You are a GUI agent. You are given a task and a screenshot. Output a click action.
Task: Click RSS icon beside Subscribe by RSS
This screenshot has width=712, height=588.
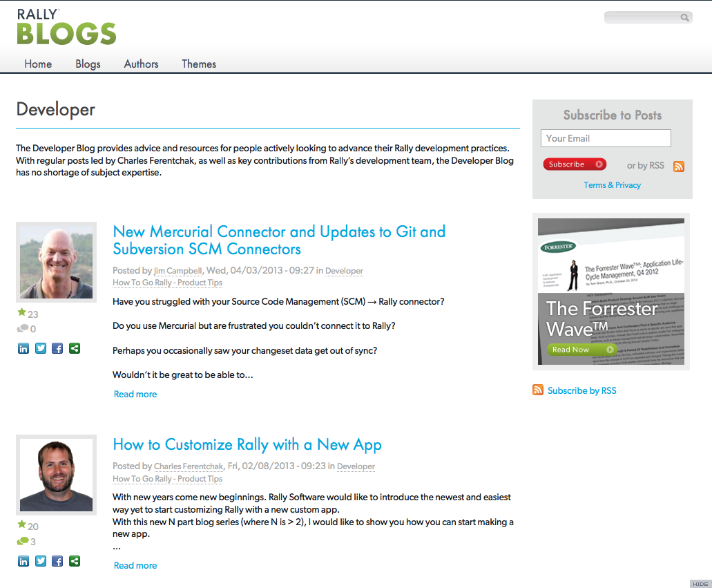pos(538,390)
